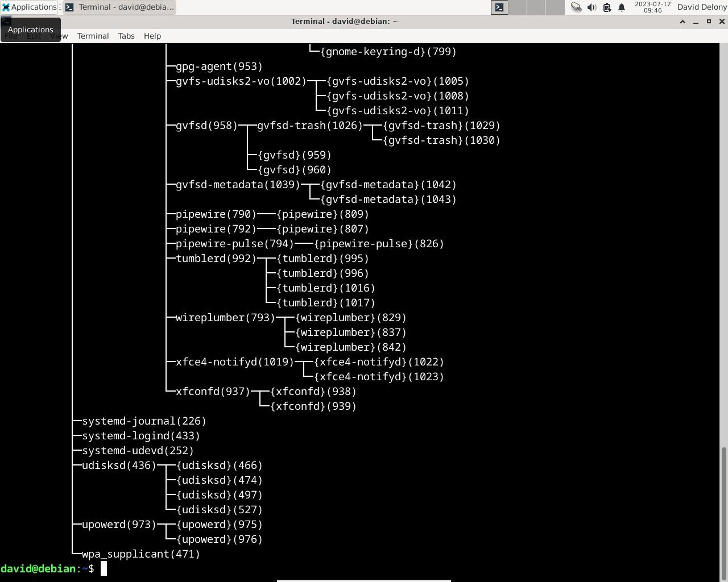Screen dimensions: 728x582
Task: Click the gvfsd(958) process name
Action: point(206,126)
